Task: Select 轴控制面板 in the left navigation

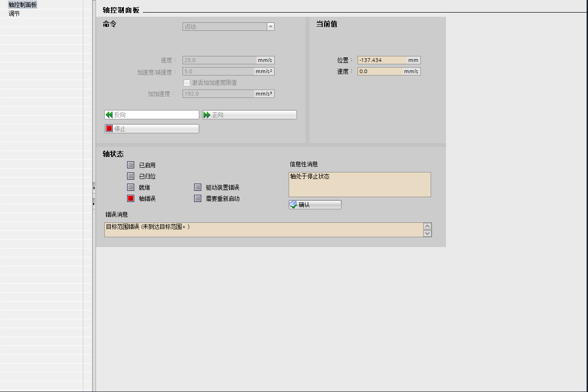Action: [23, 5]
